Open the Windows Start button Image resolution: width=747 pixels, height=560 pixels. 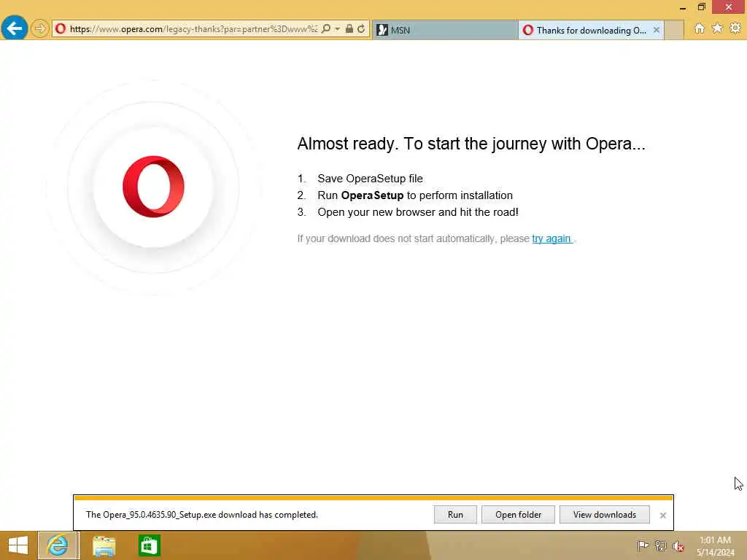[18, 545]
